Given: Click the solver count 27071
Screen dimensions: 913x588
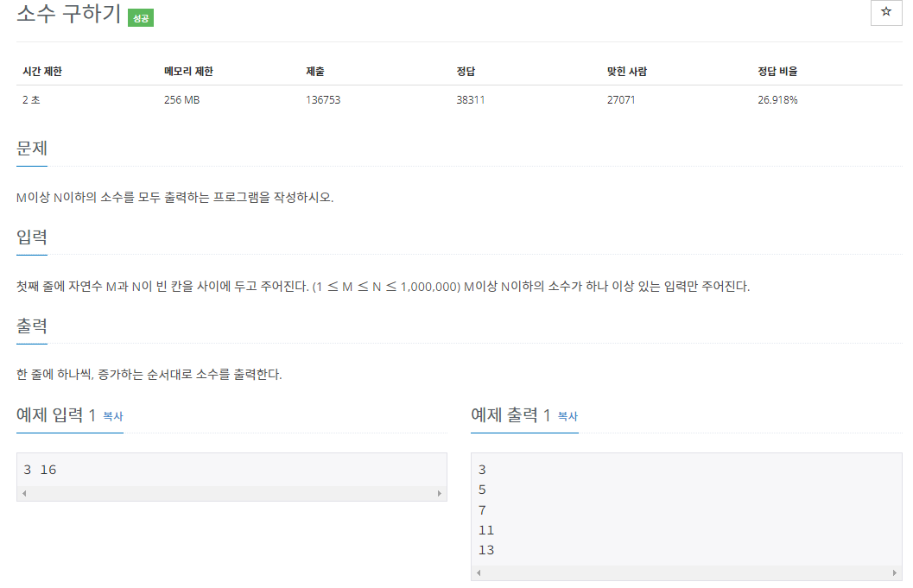Looking at the screenshot, I should (621, 99).
